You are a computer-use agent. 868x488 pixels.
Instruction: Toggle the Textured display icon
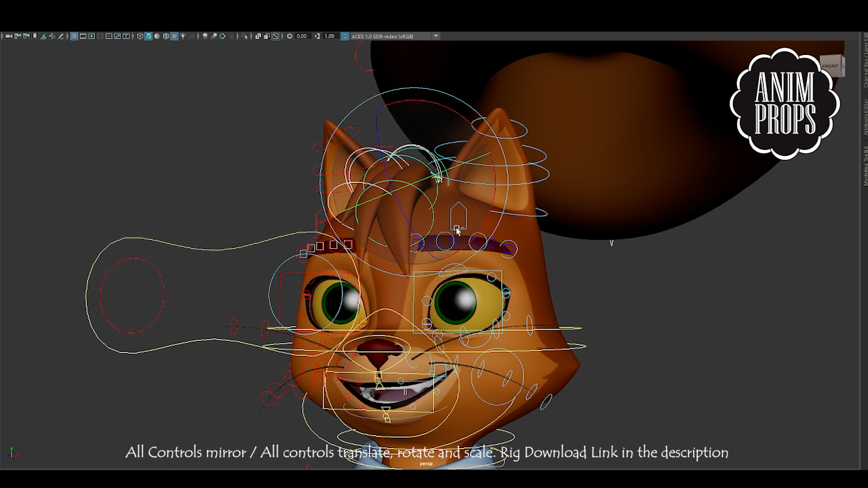[174, 36]
